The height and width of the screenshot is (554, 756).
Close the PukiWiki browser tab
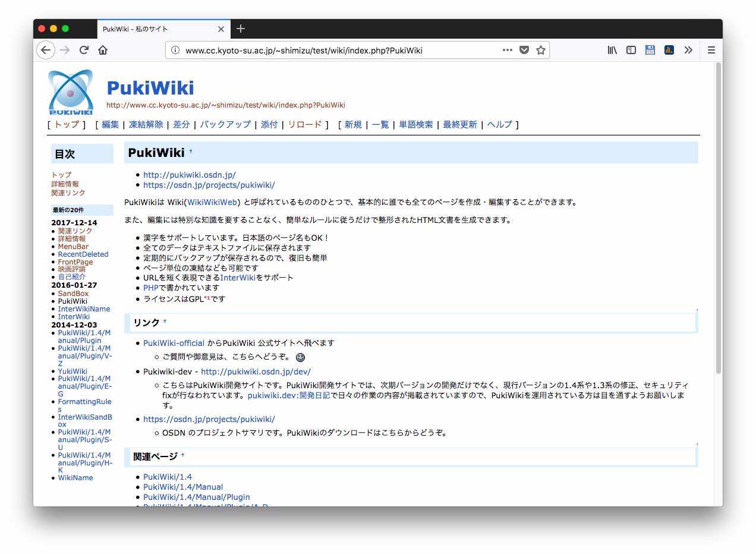click(221, 29)
